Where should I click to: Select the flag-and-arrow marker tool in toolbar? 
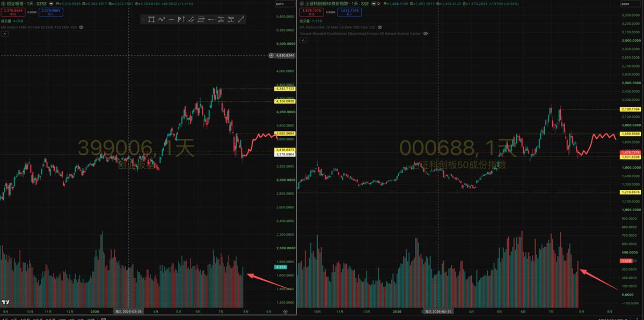181,20
